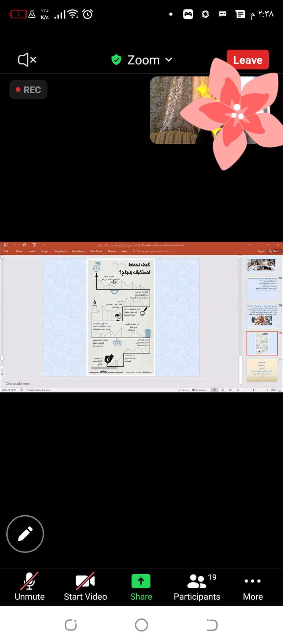Unmute the microphone
The height and width of the screenshot is (644, 283).
30,586
